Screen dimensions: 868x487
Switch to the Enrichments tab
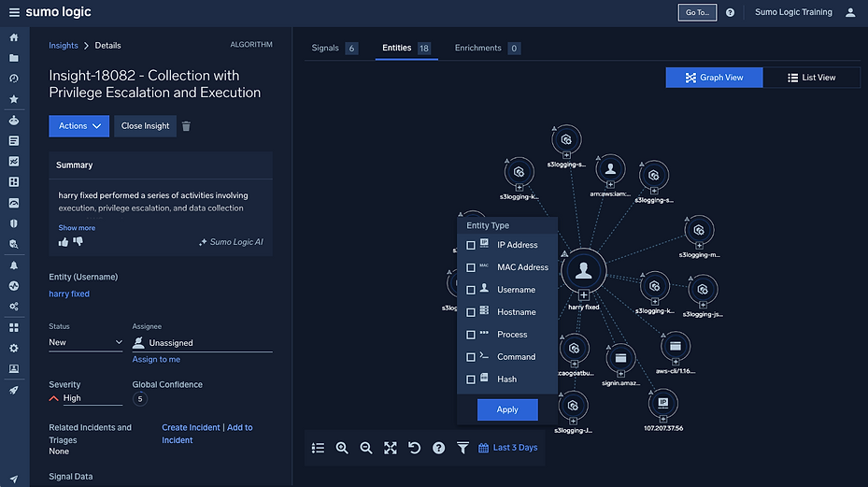(x=487, y=49)
